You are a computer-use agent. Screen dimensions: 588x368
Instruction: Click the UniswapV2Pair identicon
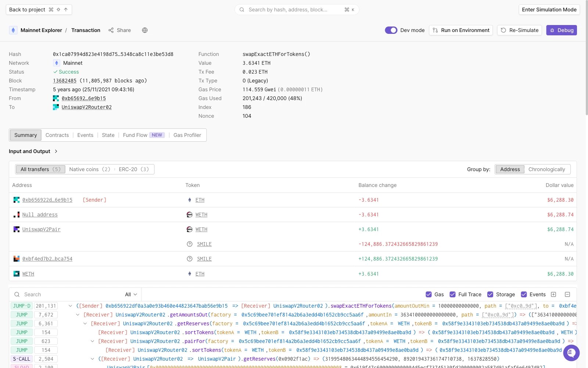(x=17, y=229)
